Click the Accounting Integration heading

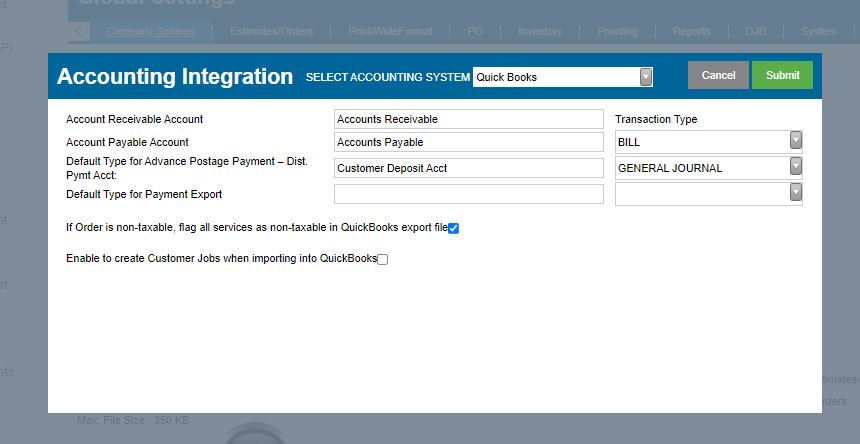(x=174, y=76)
